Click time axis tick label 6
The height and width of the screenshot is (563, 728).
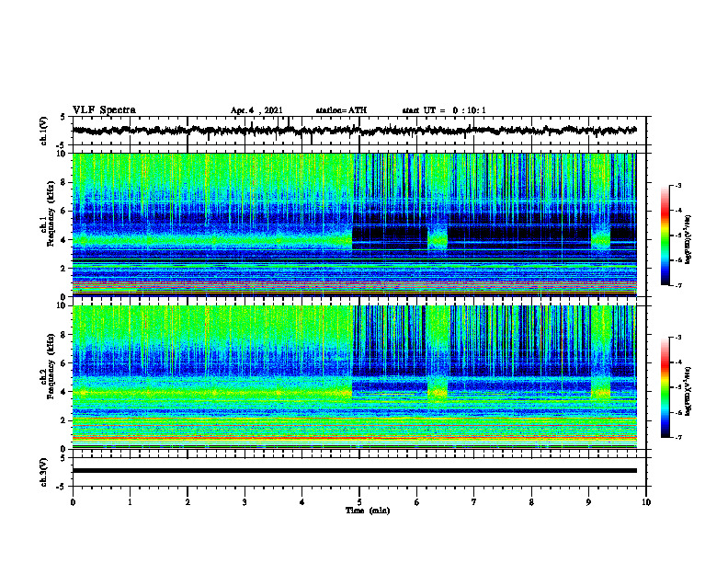point(417,502)
